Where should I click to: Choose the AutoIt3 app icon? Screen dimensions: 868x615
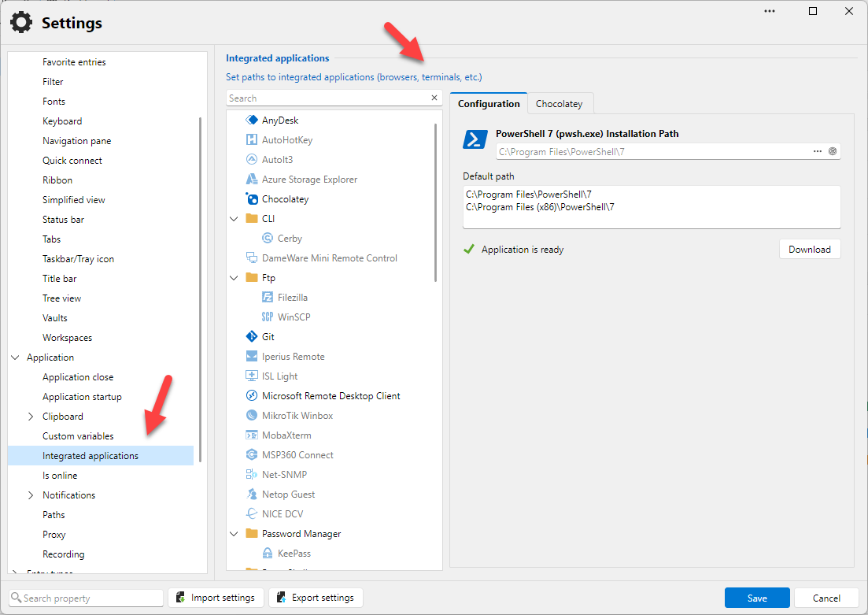tap(252, 160)
